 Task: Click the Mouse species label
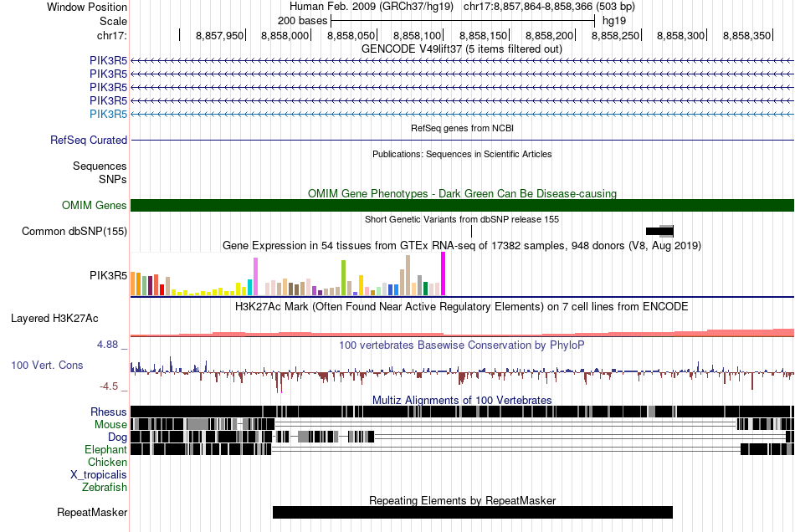click(110, 425)
